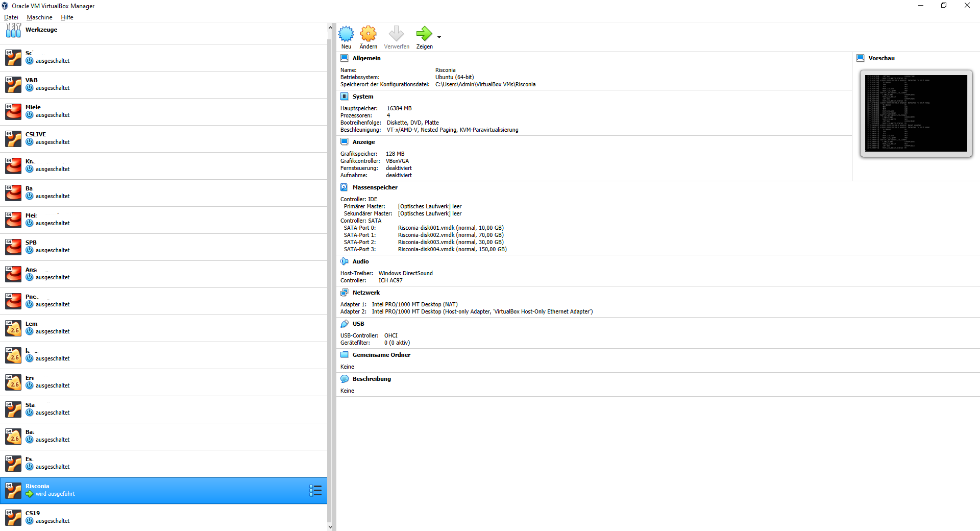
Task: Click the Risconia machine menu list icon
Action: pos(315,491)
